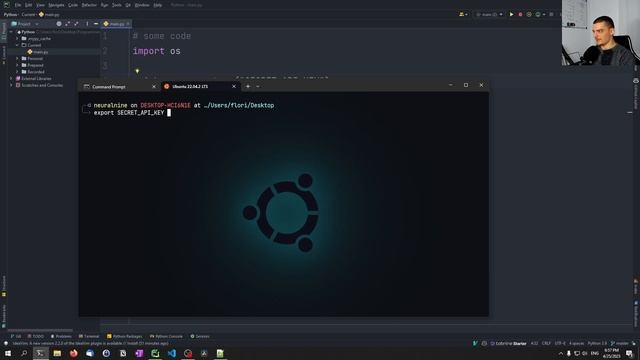Open the View menu in PyCharm
640x360 pixels.
40,5
